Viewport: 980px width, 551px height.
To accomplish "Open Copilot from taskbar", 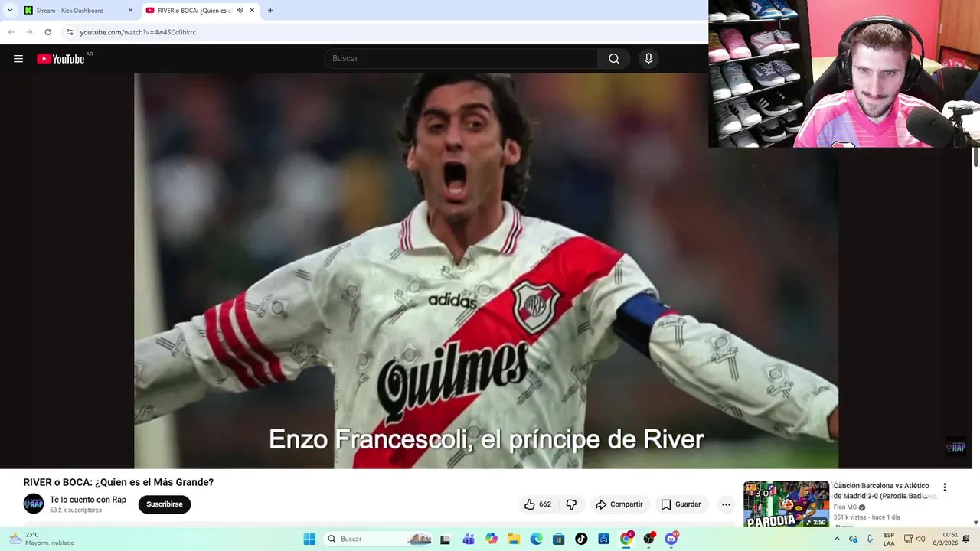I will [492, 539].
